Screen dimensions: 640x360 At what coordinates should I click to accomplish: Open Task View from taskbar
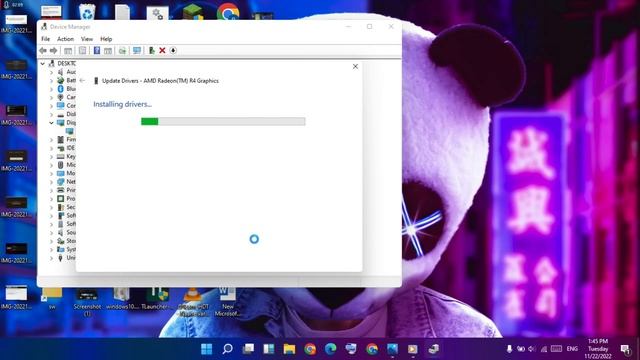(x=248, y=349)
